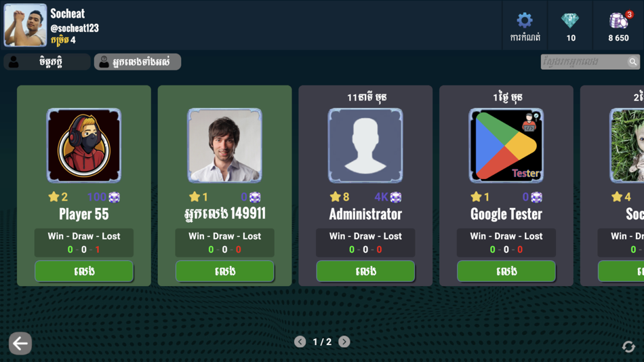Viewport: 644px width, 362px height.
Task: View Player 55 avatar picture
Action: click(84, 146)
